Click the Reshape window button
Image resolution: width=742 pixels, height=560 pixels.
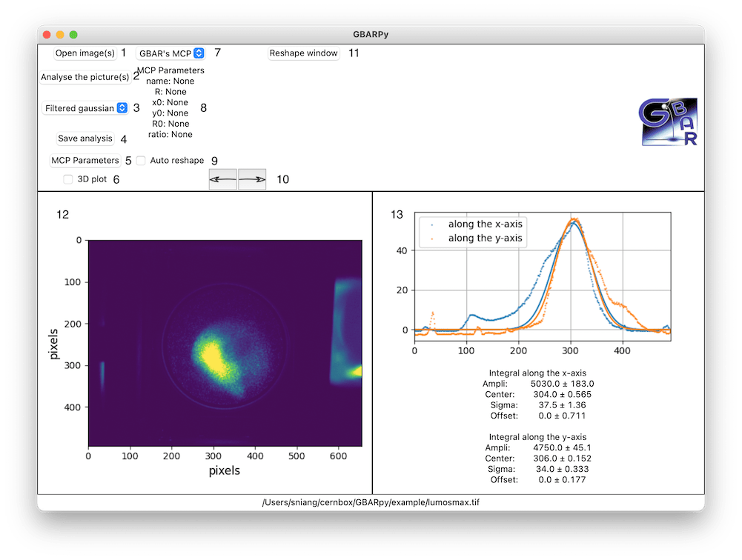pyautogui.click(x=304, y=53)
